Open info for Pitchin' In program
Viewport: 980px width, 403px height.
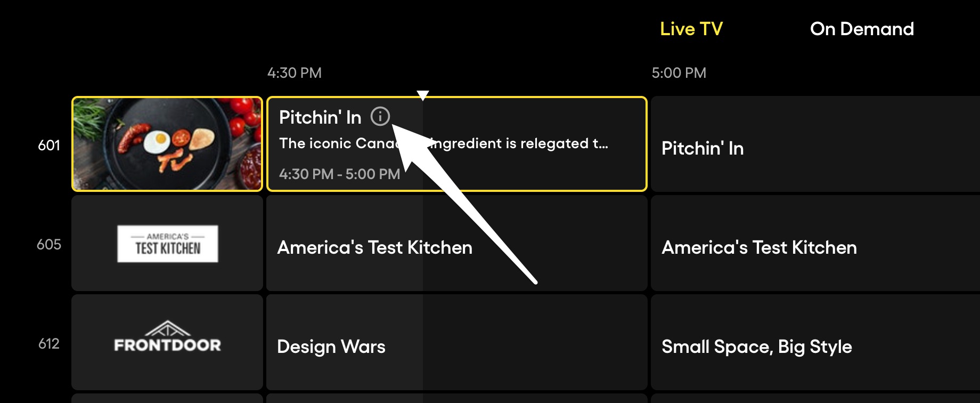(x=380, y=116)
